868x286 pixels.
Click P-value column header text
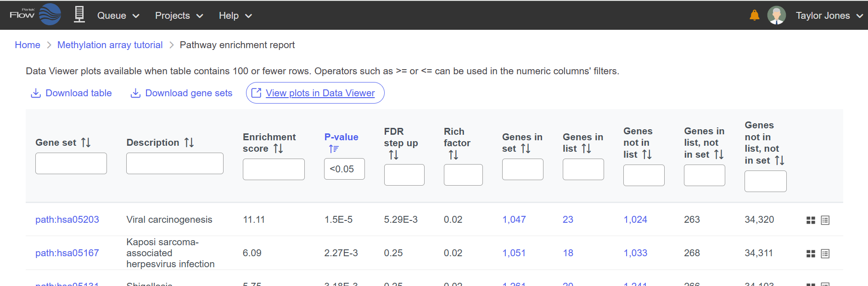pyautogui.click(x=341, y=137)
